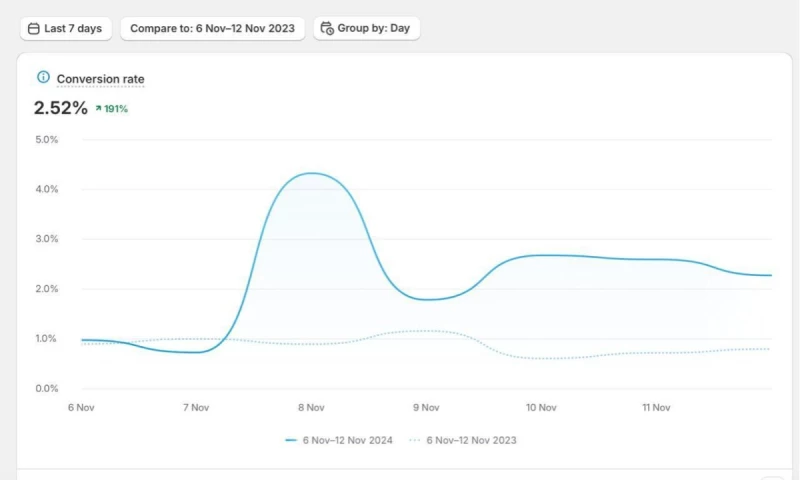
Task: Toggle the 6 Nov–12 Nov 2023 series in legend
Action: pyautogui.click(x=471, y=440)
